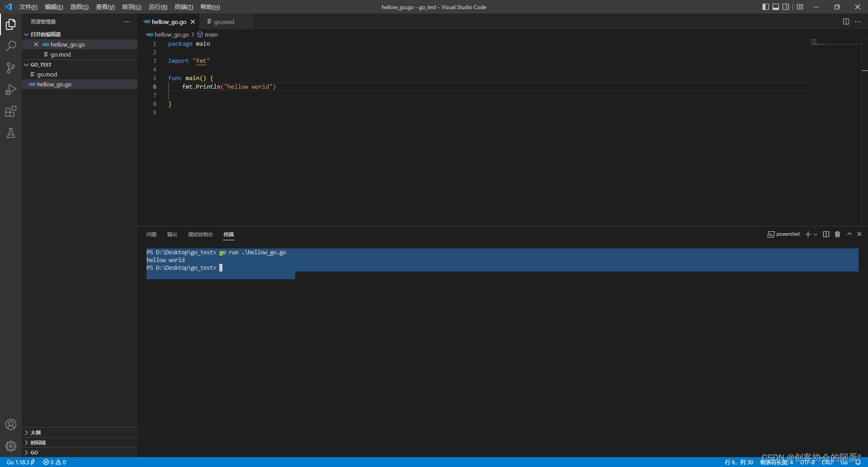Viewport: 868px width, 467px height.
Task: Select the powershell terminal label
Action: (784, 234)
